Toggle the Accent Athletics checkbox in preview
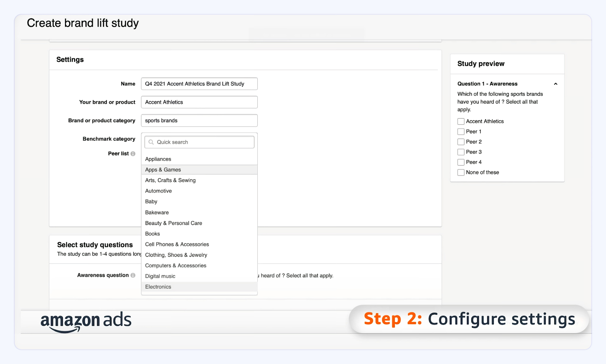 pyautogui.click(x=461, y=121)
